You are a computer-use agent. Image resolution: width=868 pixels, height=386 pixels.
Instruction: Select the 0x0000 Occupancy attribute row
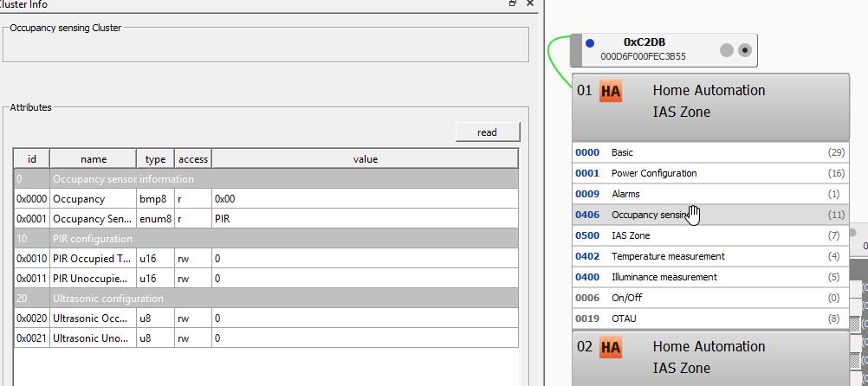click(x=266, y=198)
